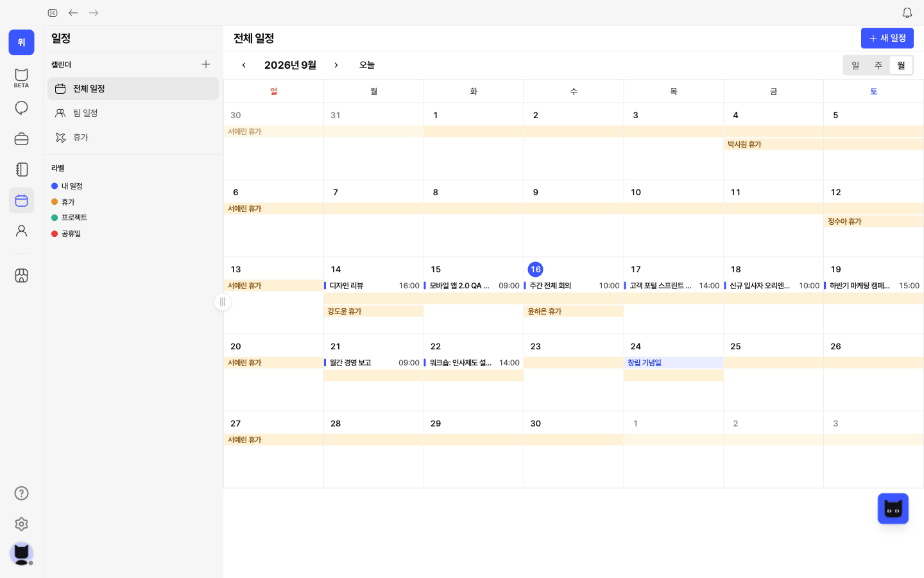
Task: Go forward with the right arrow
Action: click(94, 13)
